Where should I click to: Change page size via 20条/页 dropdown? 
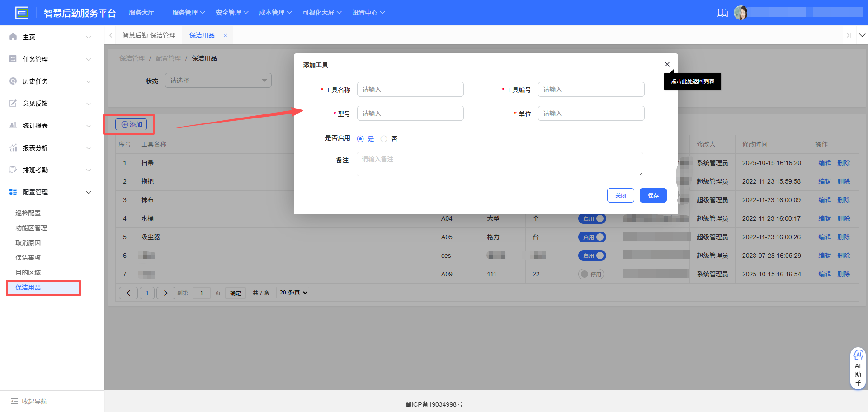[x=292, y=292]
